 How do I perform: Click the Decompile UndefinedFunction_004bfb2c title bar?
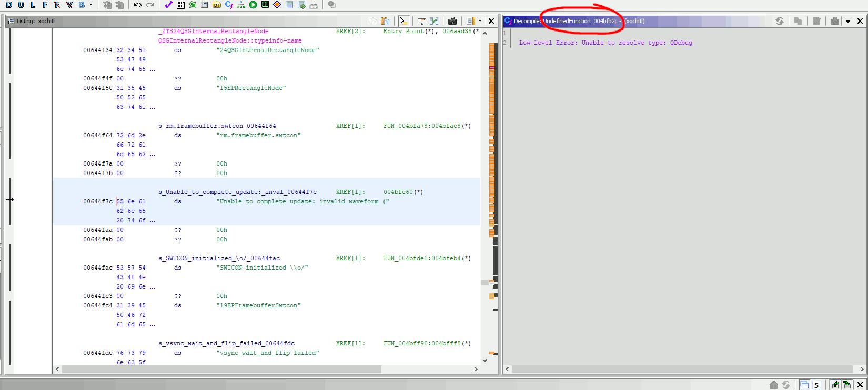(579, 21)
